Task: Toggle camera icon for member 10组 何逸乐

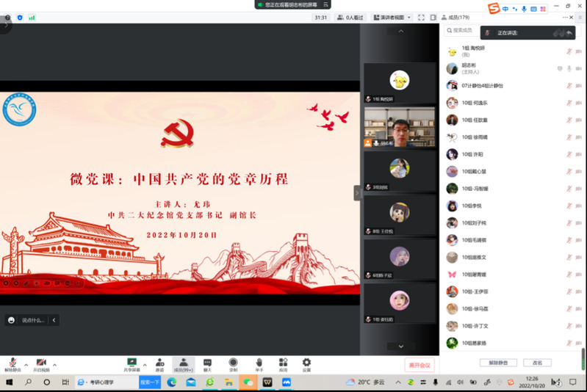Action: pos(579,103)
